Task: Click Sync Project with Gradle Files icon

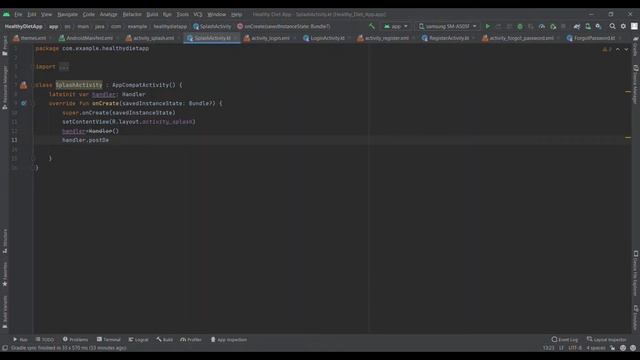Action: 577,26
